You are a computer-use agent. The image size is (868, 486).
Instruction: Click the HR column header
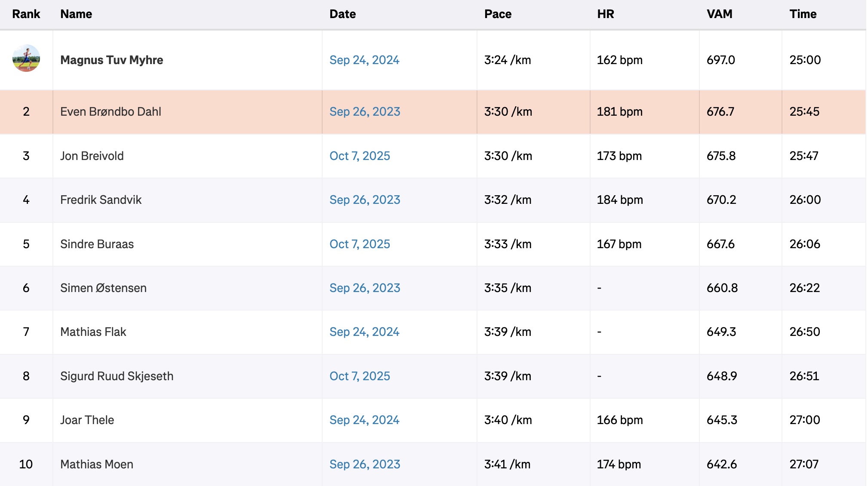[x=605, y=14]
